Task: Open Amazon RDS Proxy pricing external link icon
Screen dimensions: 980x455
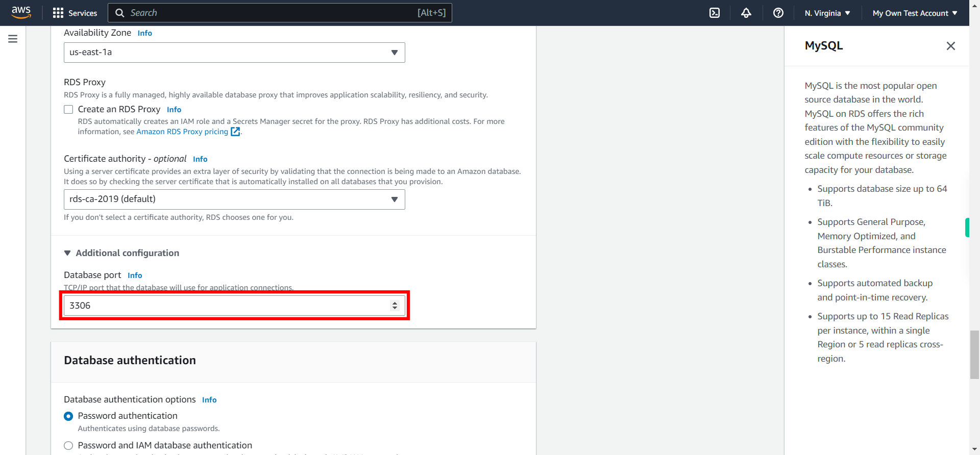Action: tap(235, 132)
